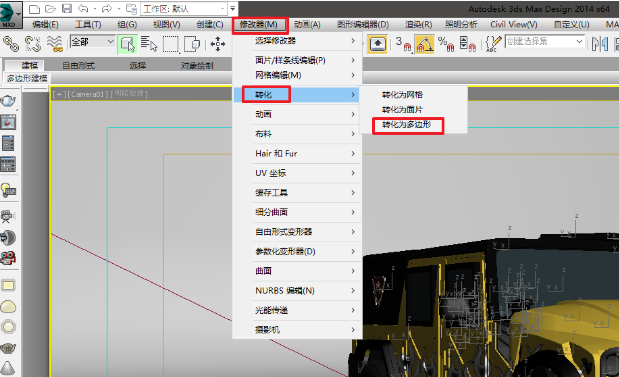Viewport: 619px width, 377px height.
Task: Toggle the Percent Snap icon
Action: (446, 44)
